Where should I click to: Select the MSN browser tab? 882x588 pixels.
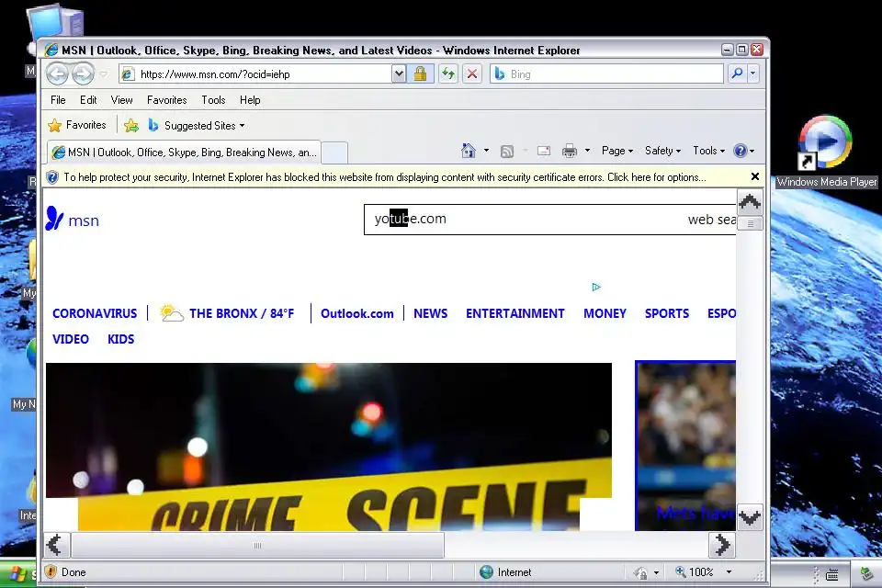(184, 153)
